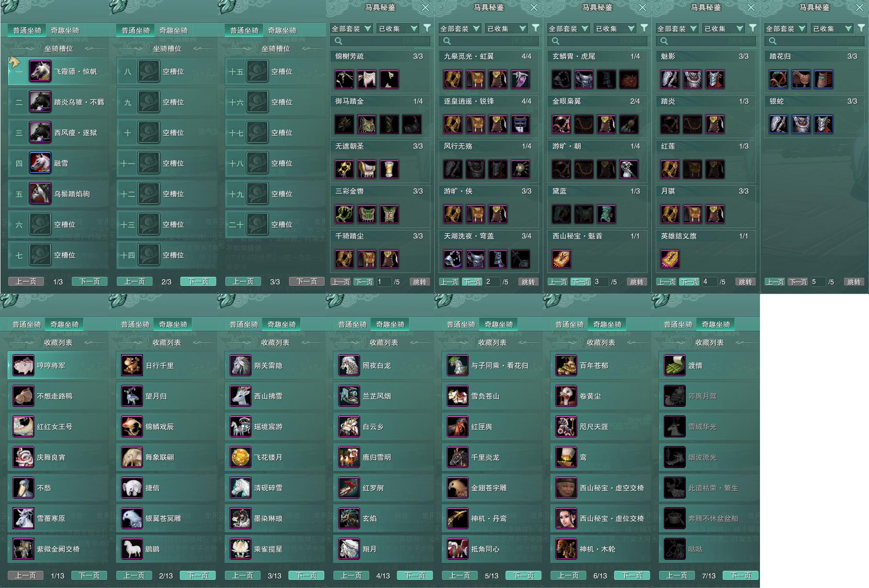Viewport: 869px width, 588px height.
Task: Select the 庆舞良宵 lion dance mount icon
Action: [23, 457]
